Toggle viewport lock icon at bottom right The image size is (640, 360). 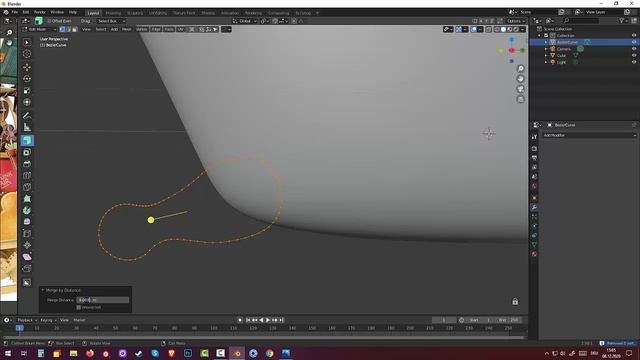[x=515, y=302]
